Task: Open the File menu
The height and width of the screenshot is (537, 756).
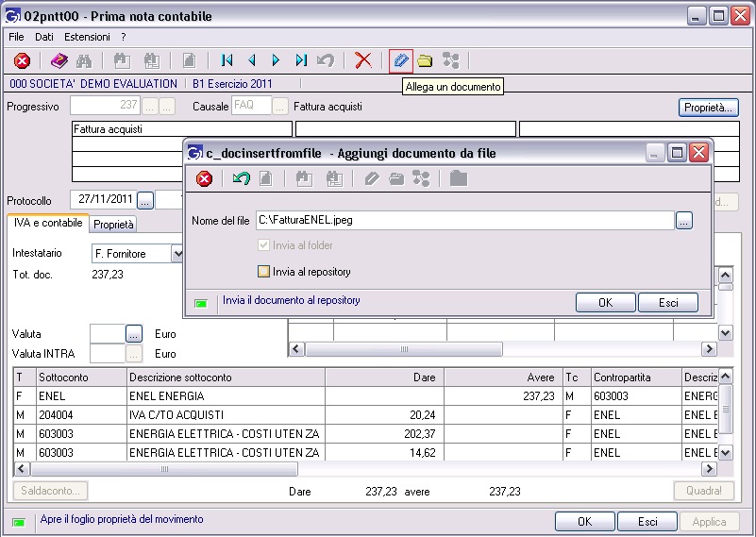Action: (x=16, y=37)
